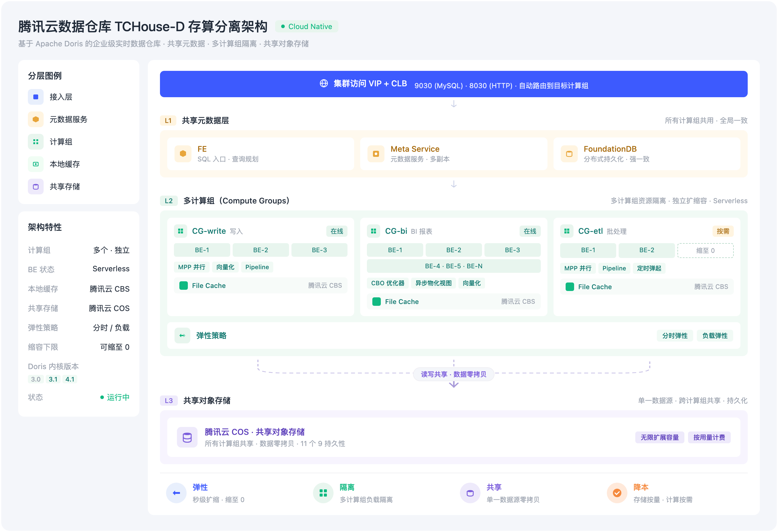Click the dashed 缩至 0 placeholder node
Viewport: 778px width, 532px height.
706,251
